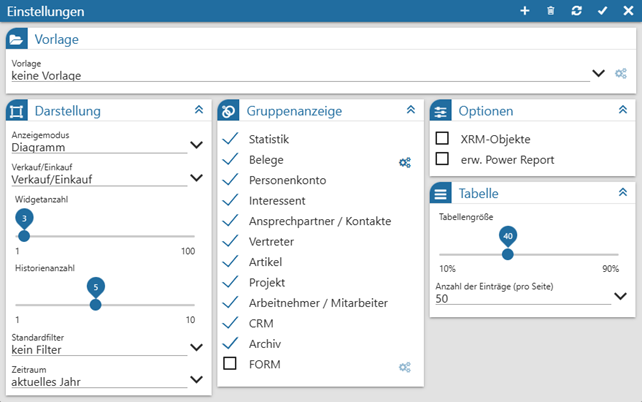Enable the XRM-Objekte checkbox
The width and height of the screenshot is (642, 402).
coord(442,138)
